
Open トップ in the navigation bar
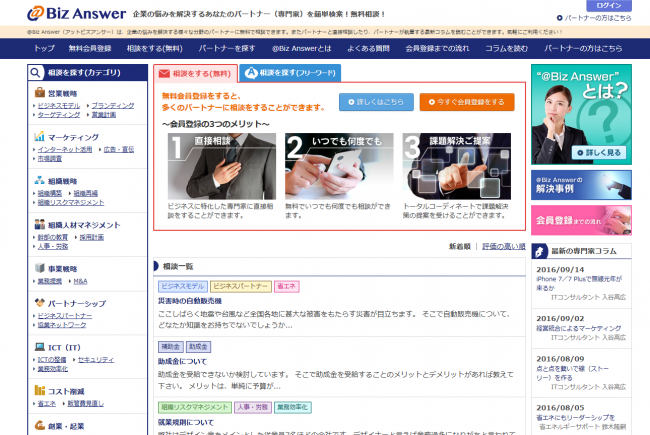click(x=44, y=49)
